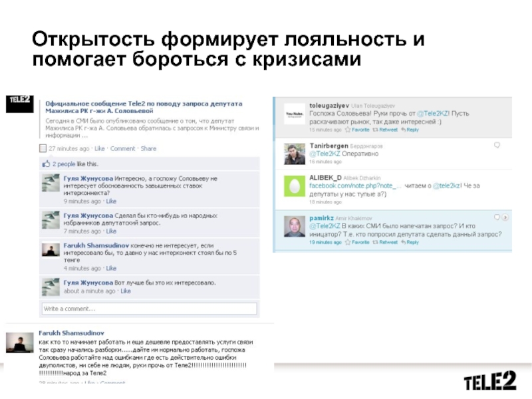532x399 pixels.
Task: Click @tele2kz mention in ALIBEK_D's tweet
Action: 447,186
